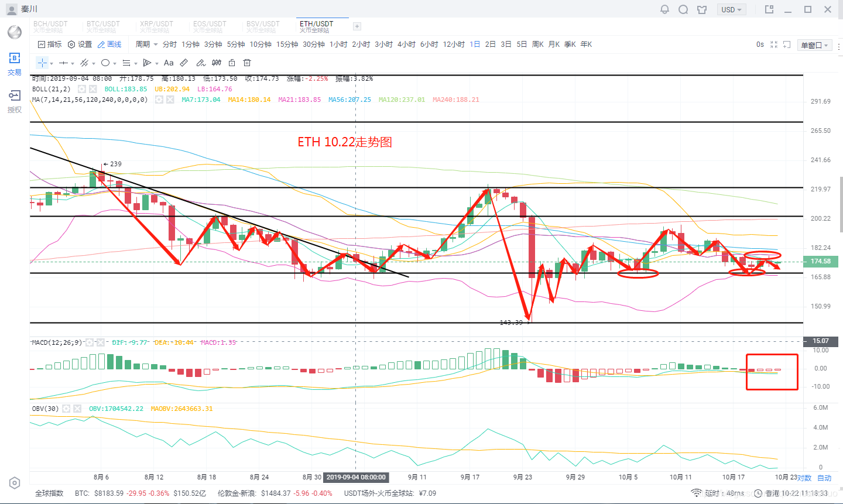Image resolution: width=843 pixels, height=504 pixels.
Task: Toggle 自动 auto scale
Action: (x=824, y=478)
